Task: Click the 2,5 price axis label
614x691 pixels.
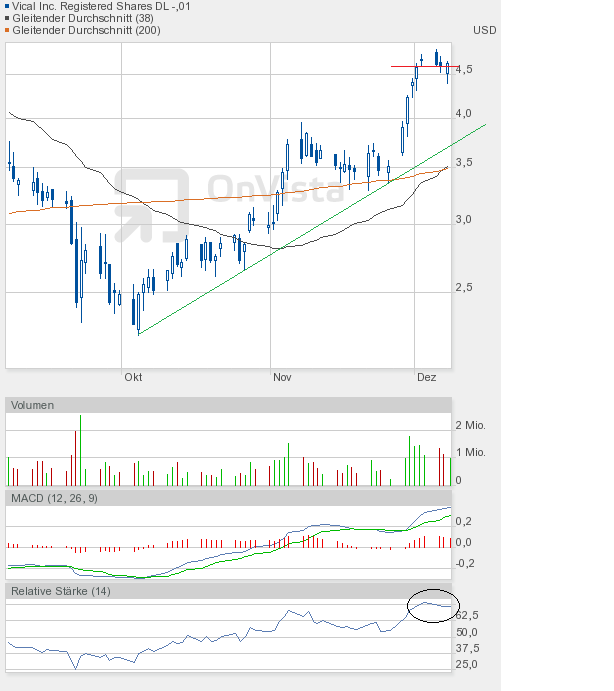Action: pyautogui.click(x=464, y=287)
